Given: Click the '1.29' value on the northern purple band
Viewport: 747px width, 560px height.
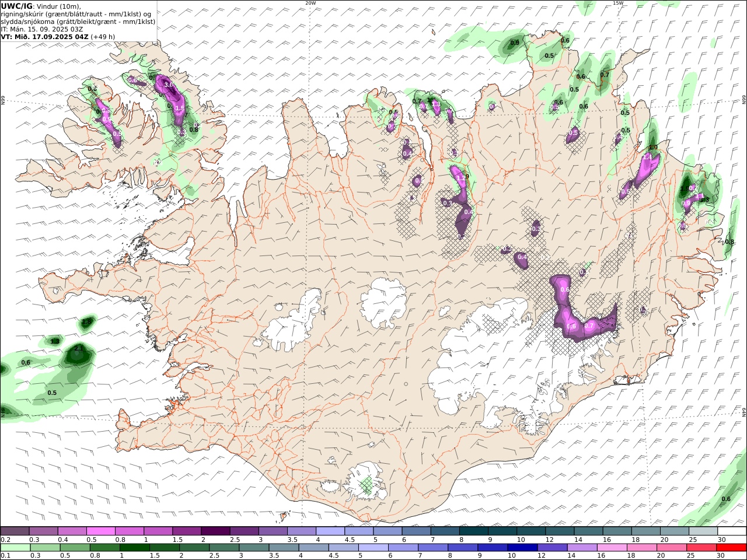Looking at the screenshot, I should tap(463, 177).
